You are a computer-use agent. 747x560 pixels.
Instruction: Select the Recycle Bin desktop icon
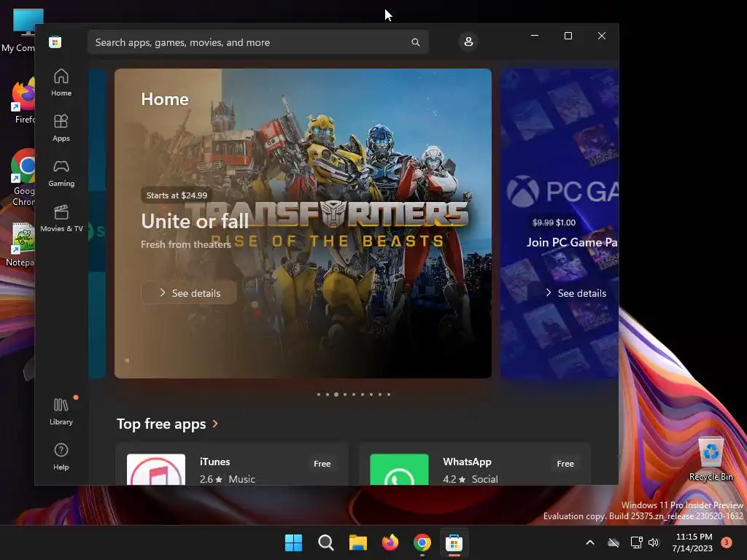click(x=711, y=458)
